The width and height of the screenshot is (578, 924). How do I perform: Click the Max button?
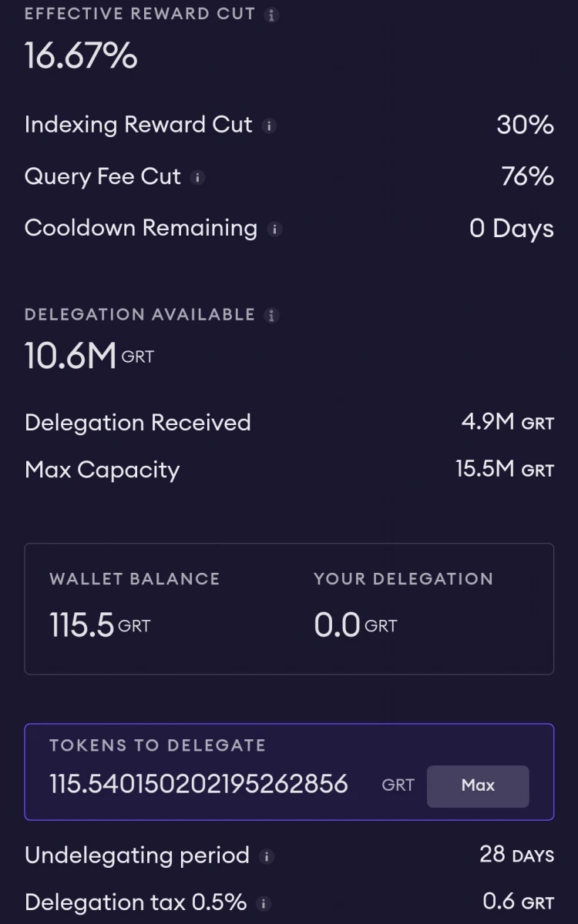point(478,785)
